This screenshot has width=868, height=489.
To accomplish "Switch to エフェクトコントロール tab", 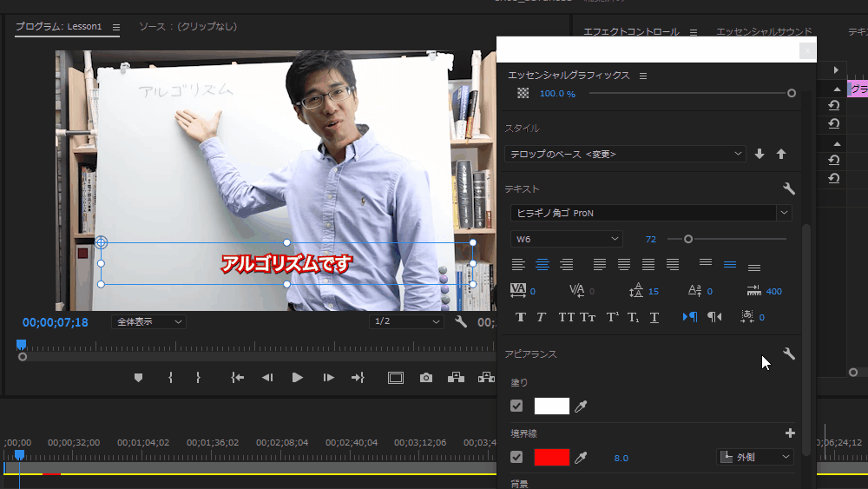I will (x=631, y=31).
